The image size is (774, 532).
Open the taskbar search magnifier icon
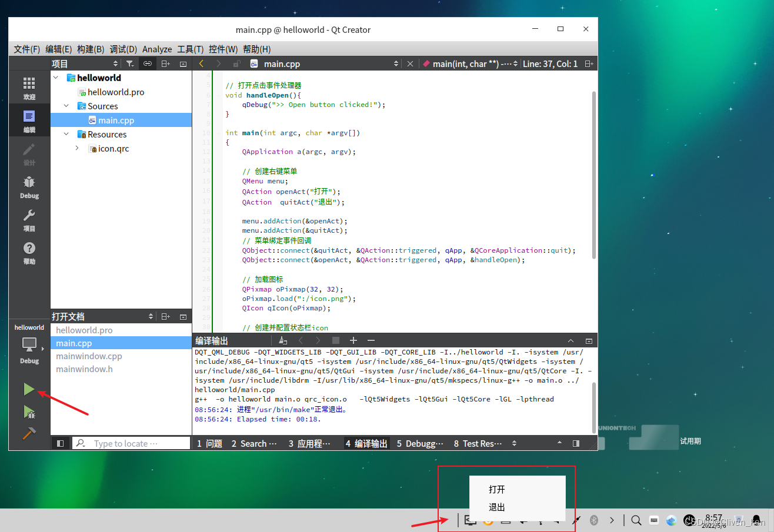pos(636,520)
